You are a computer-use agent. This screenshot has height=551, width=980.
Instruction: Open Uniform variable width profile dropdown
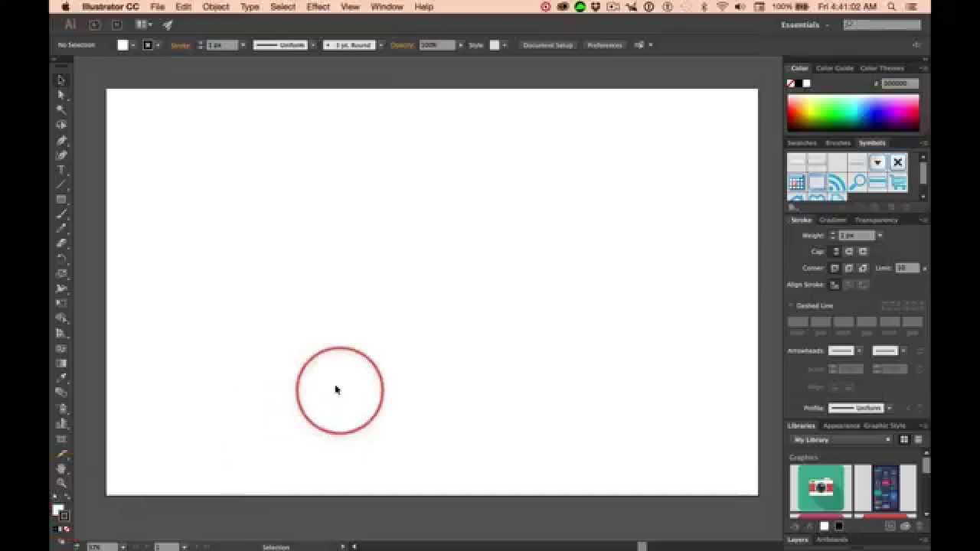[x=313, y=45]
